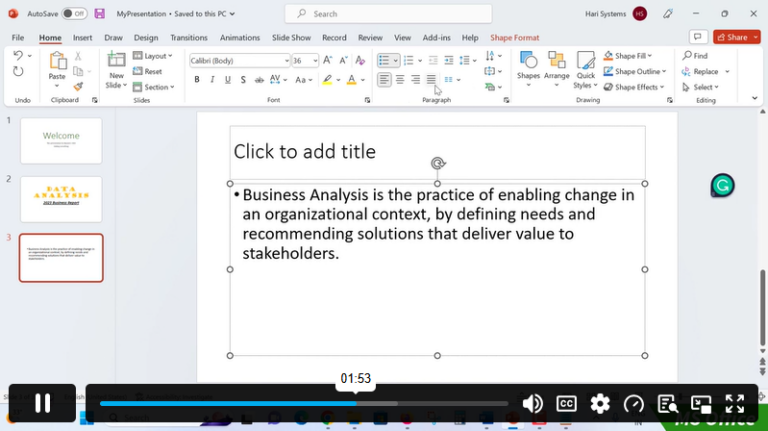Click the Shapes gallery icon
Screen dimensions: 768x431
pos(528,60)
